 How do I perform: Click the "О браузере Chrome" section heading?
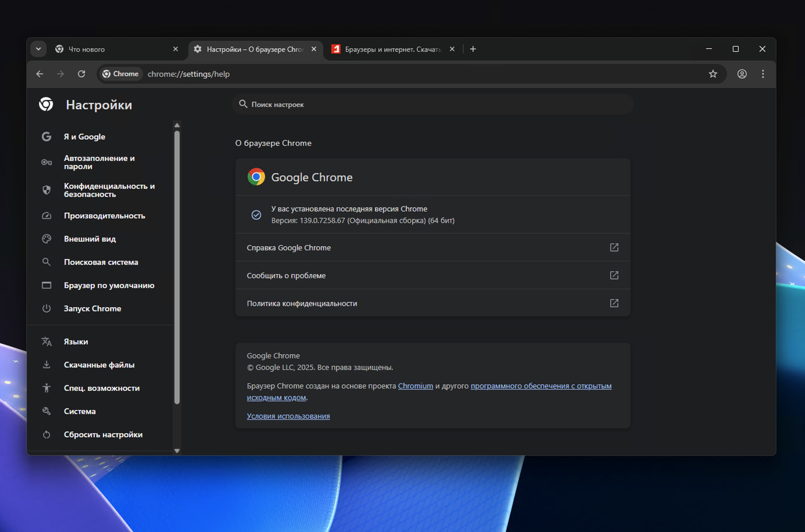pyautogui.click(x=273, y=143)
